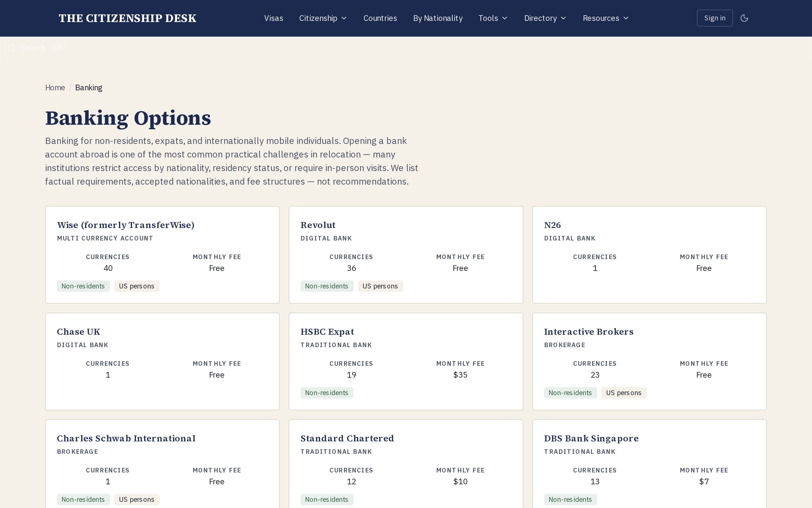This screenshot has width=812, height=508.
Task: Open the Charles Schwab International card
Action: (162, 464)
